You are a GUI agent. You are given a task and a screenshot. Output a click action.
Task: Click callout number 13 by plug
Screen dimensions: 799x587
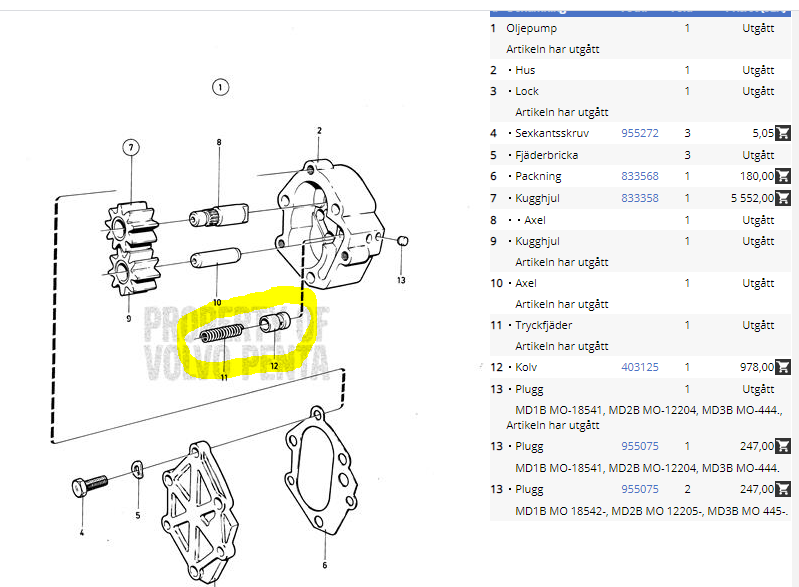(401, 280)
